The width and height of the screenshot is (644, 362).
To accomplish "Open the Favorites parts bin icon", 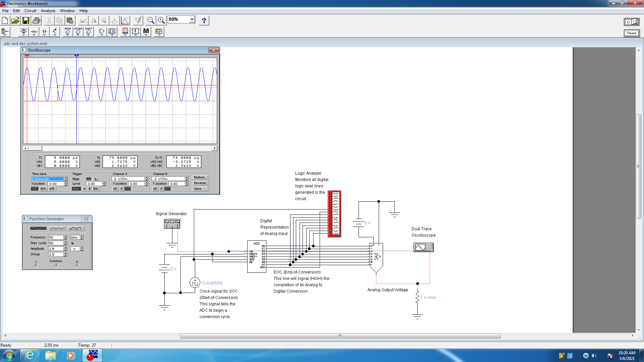I will 5,32.
